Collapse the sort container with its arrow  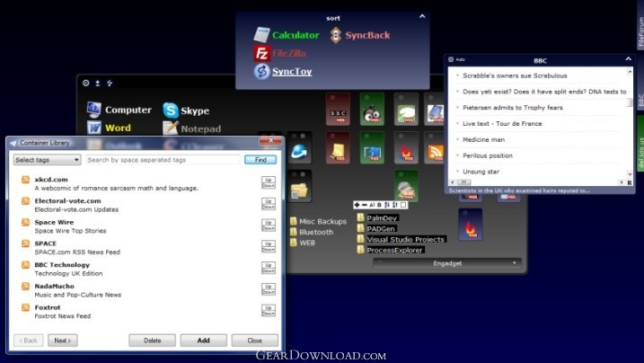click(422, 16)
